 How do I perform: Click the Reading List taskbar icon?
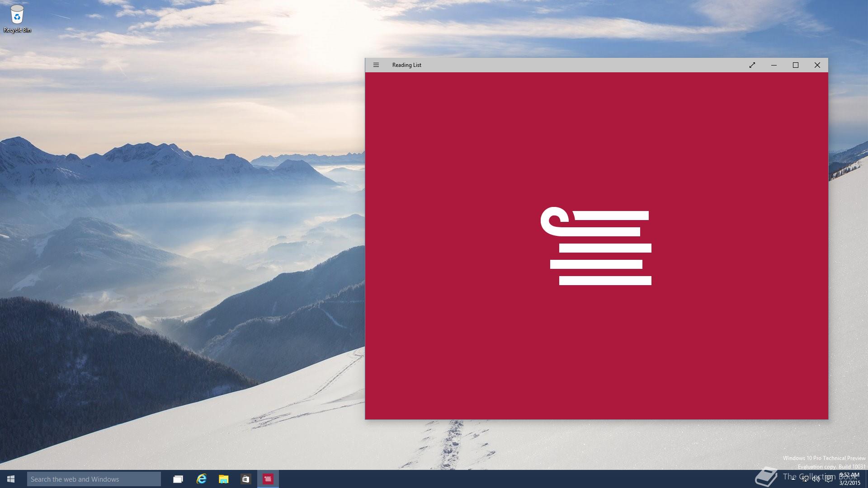[x=268, y=479]
